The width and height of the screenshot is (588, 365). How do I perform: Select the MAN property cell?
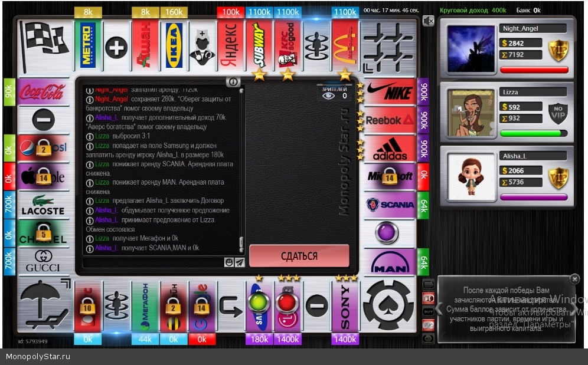pyautogui.click(x=390, y=262)
